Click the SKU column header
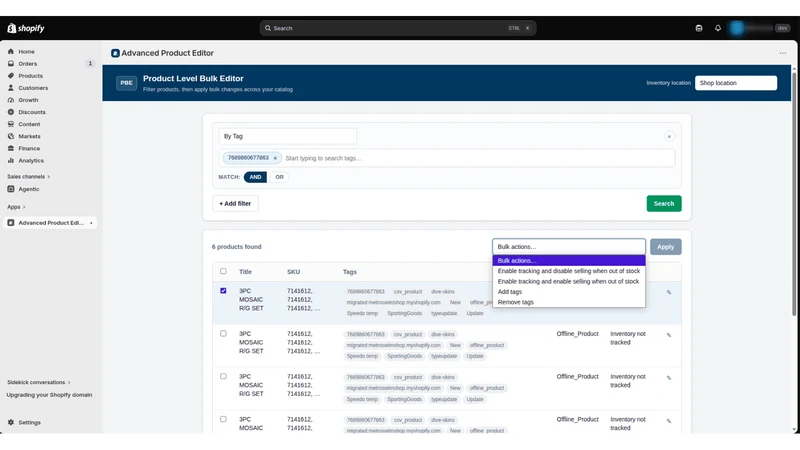Viewport: 800px width, 450px height. (293, 272)
